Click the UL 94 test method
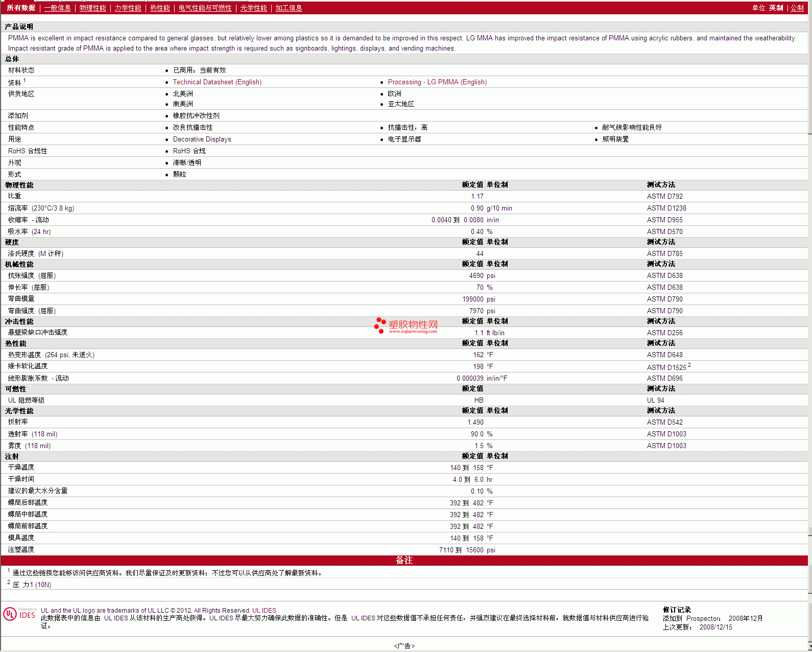Screen dimensions: 812x652 (655, 401)
